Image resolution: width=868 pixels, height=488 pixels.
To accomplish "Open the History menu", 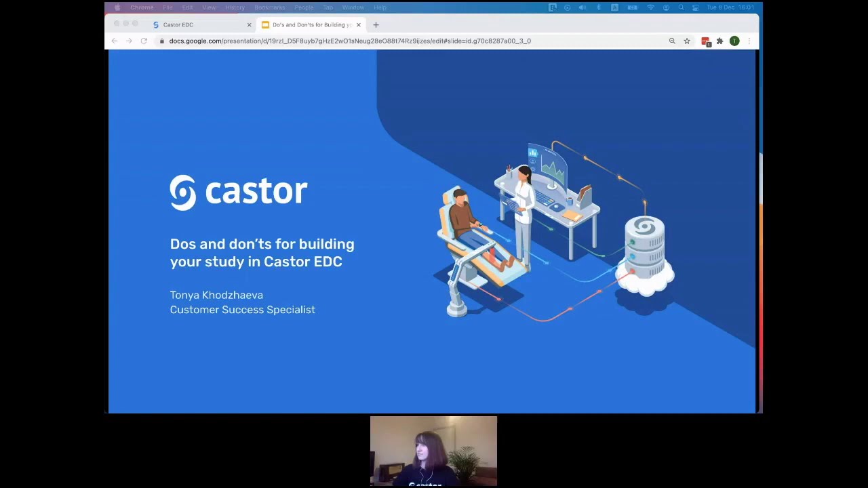I will point(235,7).
